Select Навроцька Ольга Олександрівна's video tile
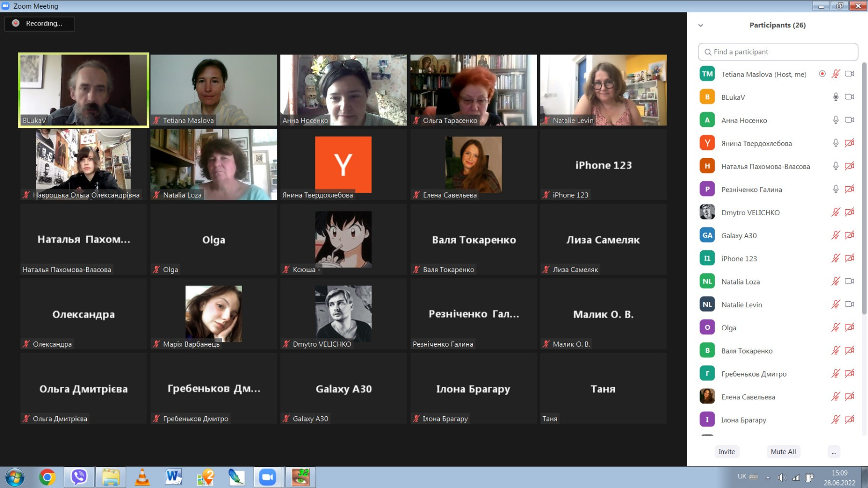 83,164
